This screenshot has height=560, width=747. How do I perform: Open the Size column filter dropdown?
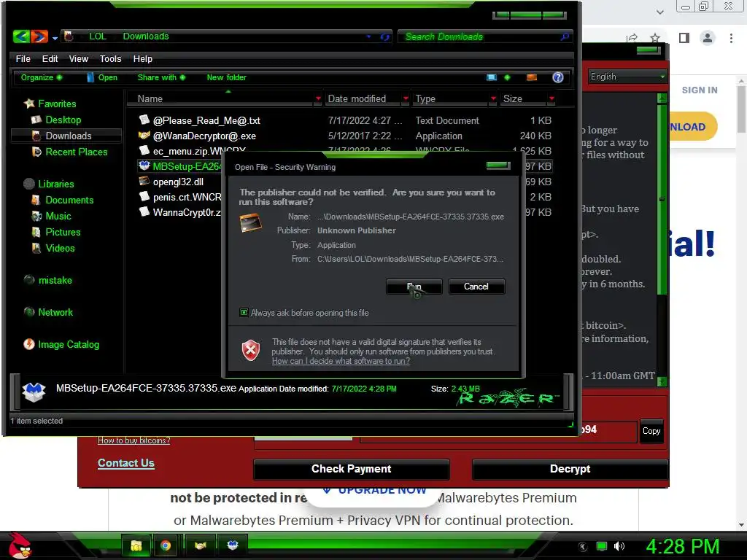click(x=551, y=98)
